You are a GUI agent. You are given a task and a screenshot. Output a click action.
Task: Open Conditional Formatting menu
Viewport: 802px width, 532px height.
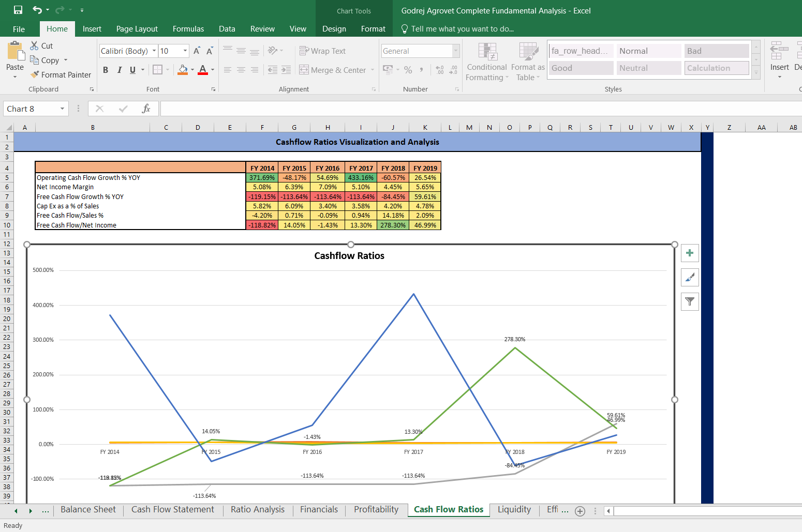click(486, 62)
